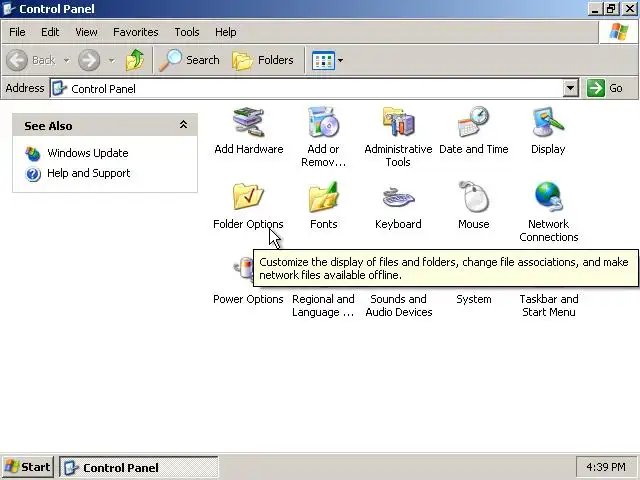Screen dimensions: 640x480
Task: Click the Power Options icon
Action: point(243,268)
